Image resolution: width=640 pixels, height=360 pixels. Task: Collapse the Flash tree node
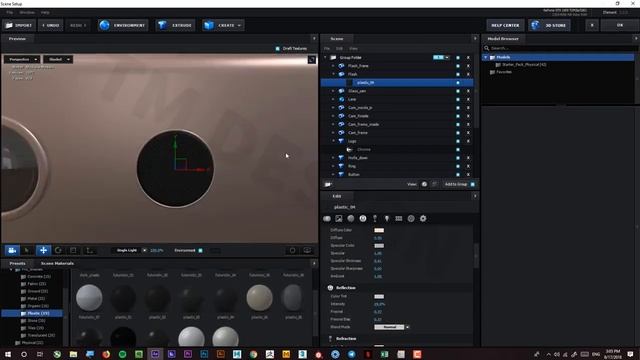click(x=333, y=74)
